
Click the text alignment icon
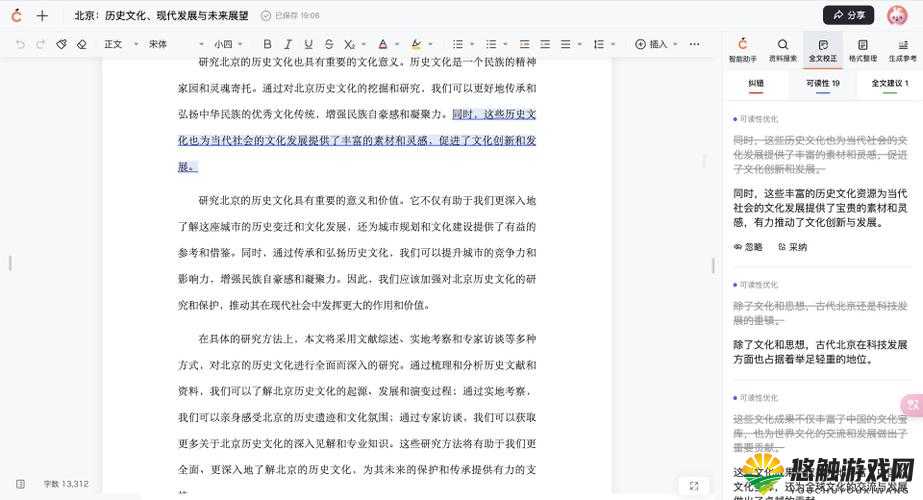(565, 44)
